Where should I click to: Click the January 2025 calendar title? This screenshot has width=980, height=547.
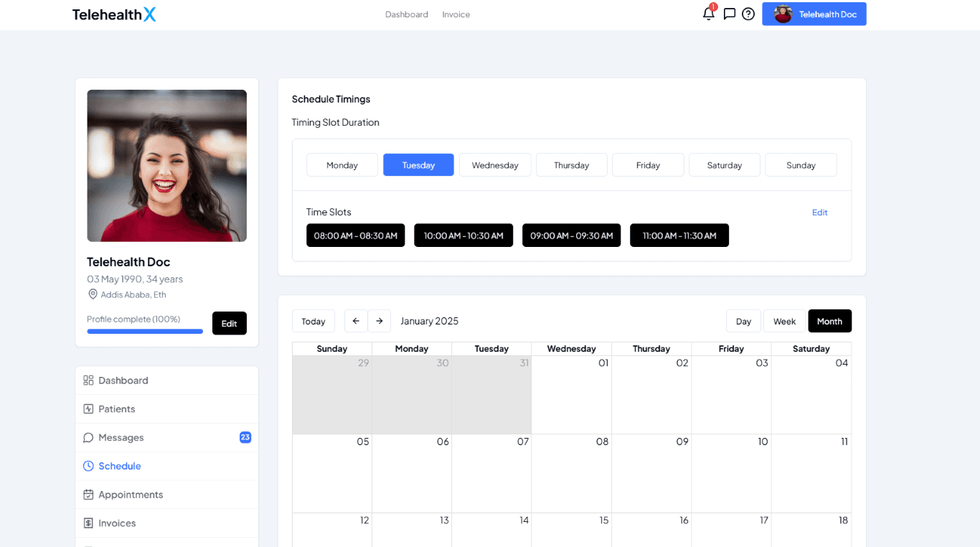pos(429,321)
